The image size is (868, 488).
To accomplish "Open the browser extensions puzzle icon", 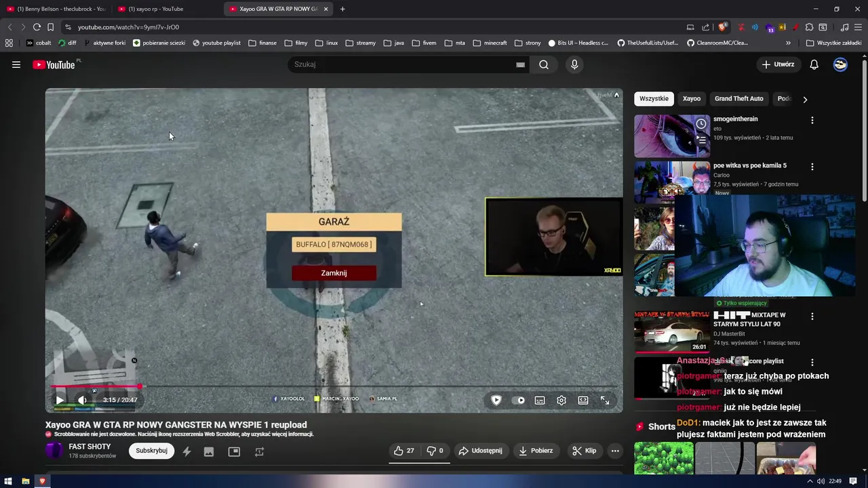I will [x=809, y=27].
